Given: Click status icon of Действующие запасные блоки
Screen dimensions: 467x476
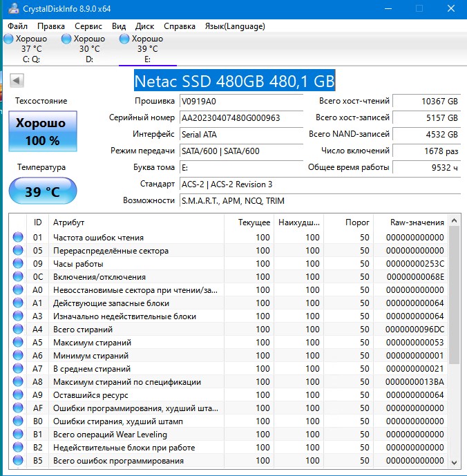Looking at the screenshot, I should coord(18,303).
